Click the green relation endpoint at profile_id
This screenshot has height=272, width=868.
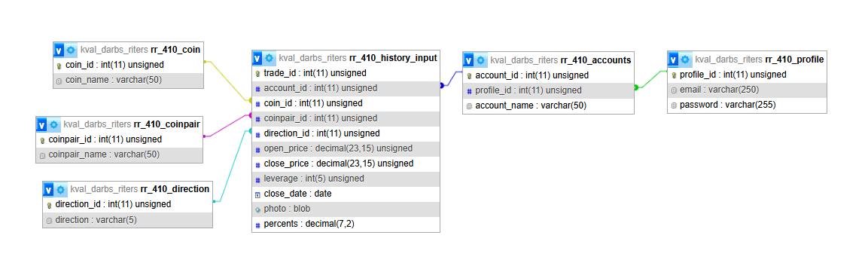click(637, 87)
